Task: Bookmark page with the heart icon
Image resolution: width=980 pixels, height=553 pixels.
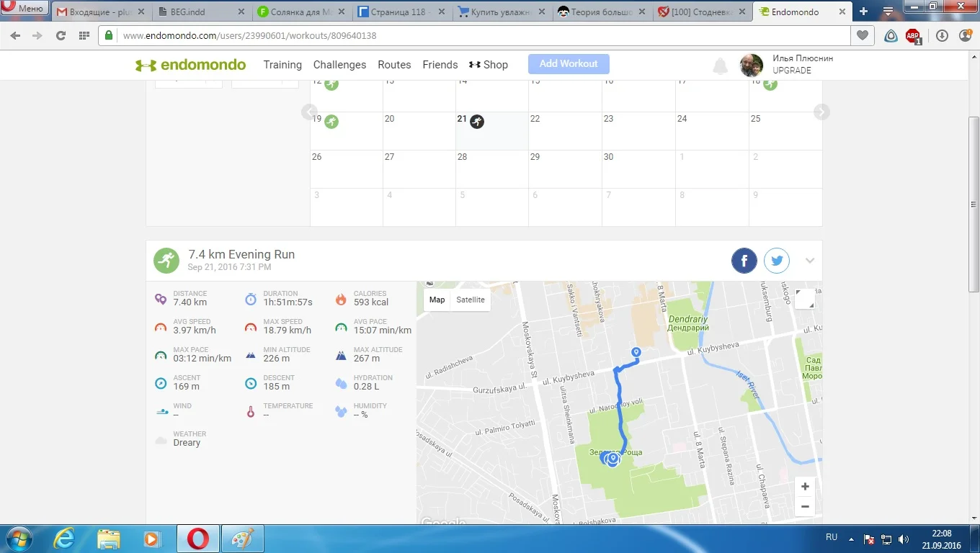Action: pos(862,35)
